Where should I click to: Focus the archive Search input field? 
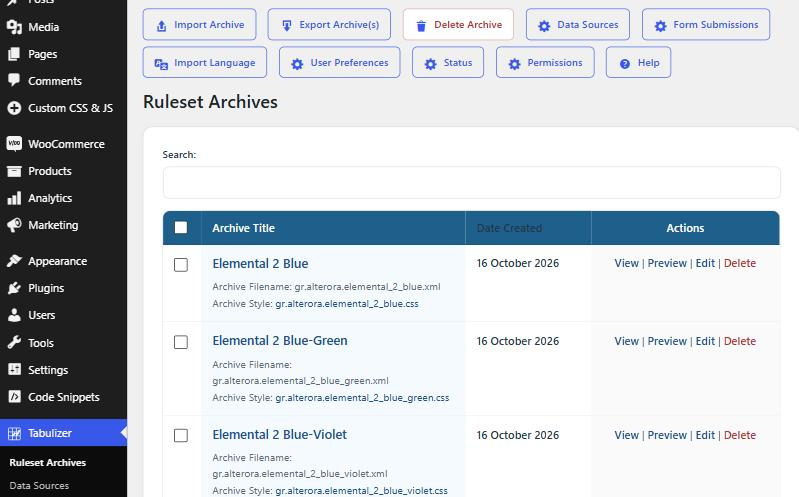[471, 182]
